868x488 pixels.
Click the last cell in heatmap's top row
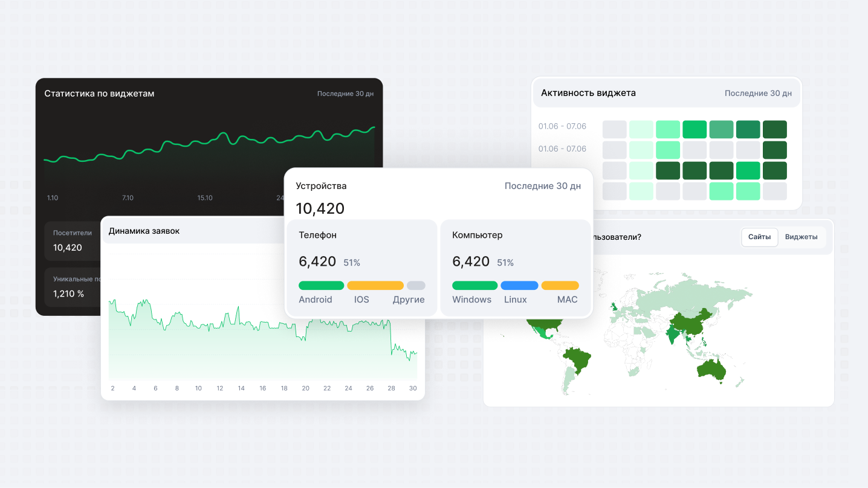[x=774, y=129]
